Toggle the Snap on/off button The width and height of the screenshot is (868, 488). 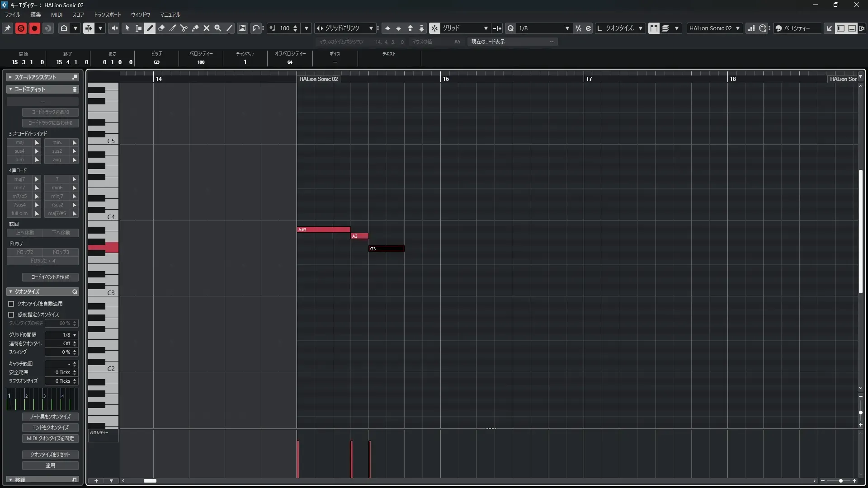[434, 28]
